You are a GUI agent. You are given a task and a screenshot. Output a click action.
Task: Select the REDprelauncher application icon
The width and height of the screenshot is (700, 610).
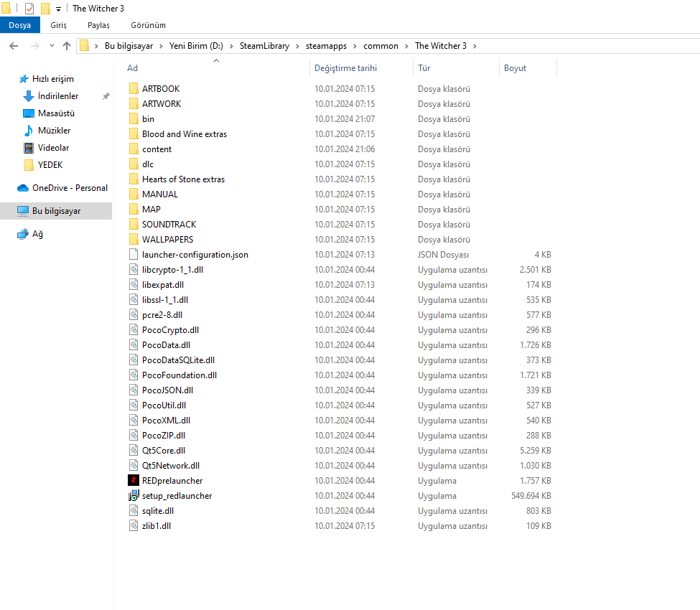click(x=134, y=481)
